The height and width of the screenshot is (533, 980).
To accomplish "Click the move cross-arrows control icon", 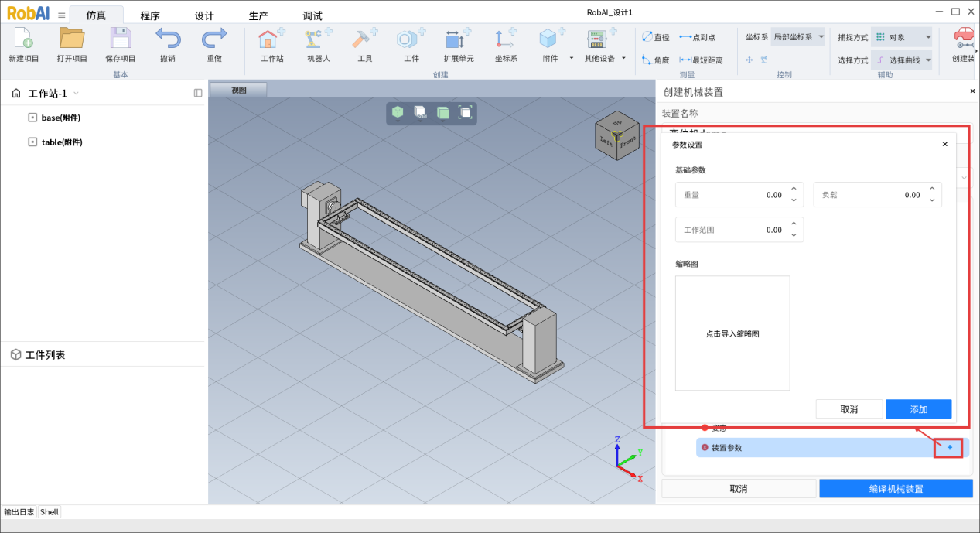I will pos(749,60).
